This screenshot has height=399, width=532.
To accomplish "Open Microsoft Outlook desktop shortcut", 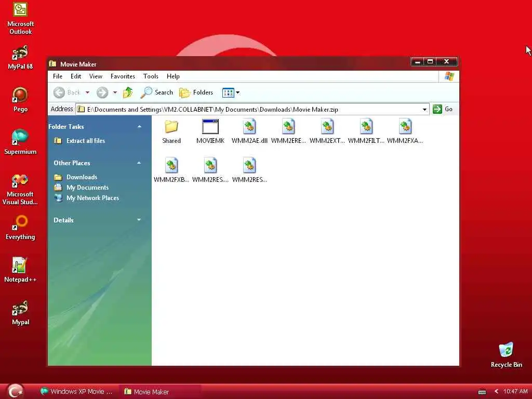I will tap(20, 19).
